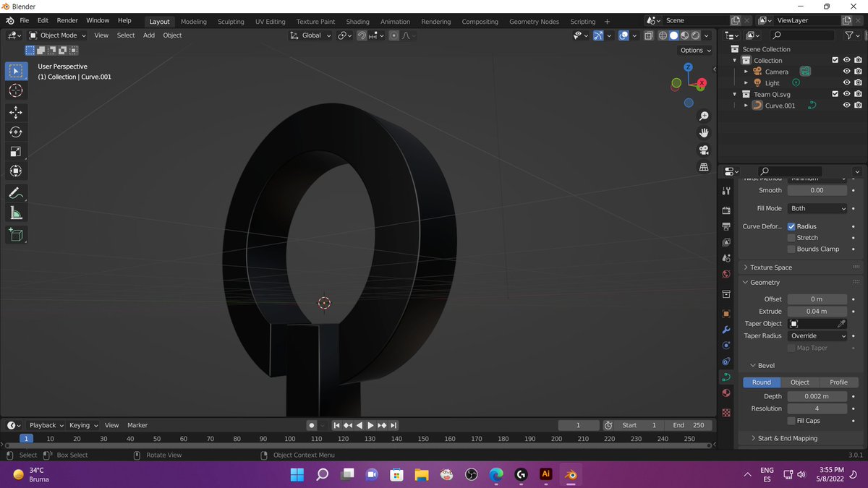Image resolution: width=868 pixels, height=488 pixels.
Task: Enable the Stretch checkbox
Action: click(791, 238)
